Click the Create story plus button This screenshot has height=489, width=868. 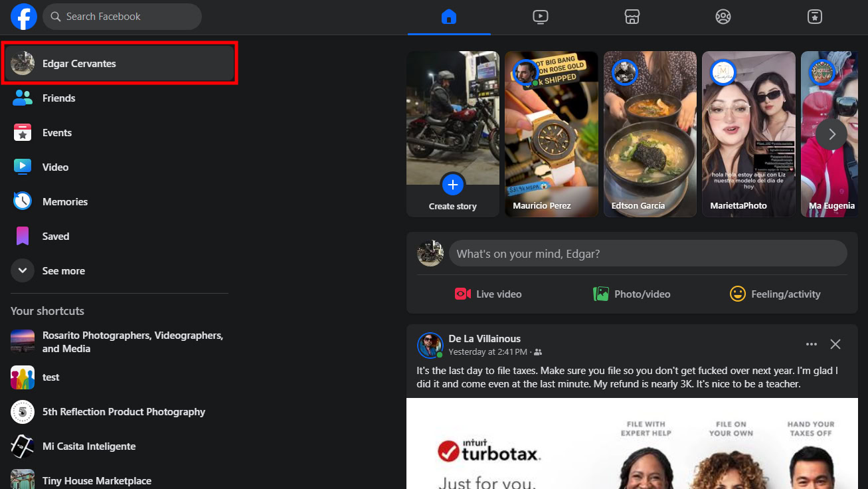click(x=453, y=184)
